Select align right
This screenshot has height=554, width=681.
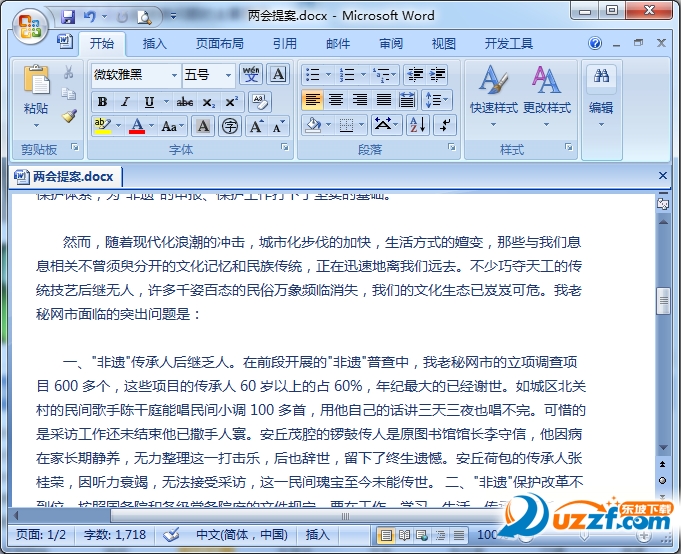click(x=360, y=100)
